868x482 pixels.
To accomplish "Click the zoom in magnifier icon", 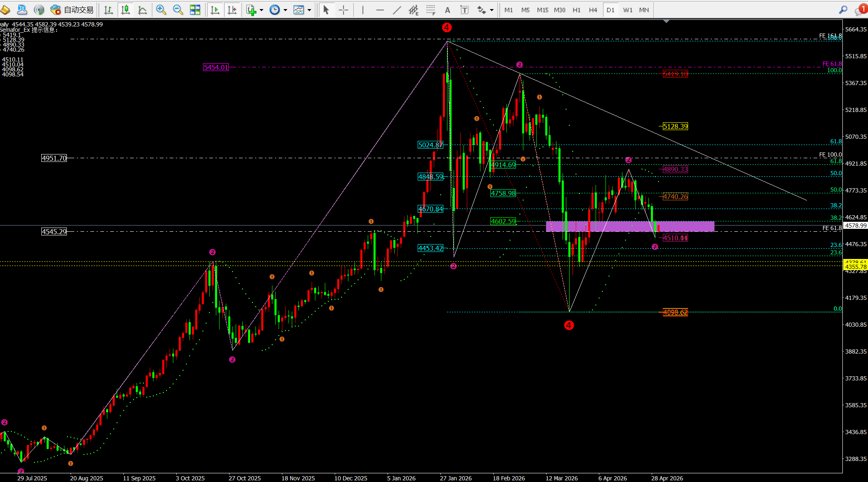I will [x=161, y=9].
